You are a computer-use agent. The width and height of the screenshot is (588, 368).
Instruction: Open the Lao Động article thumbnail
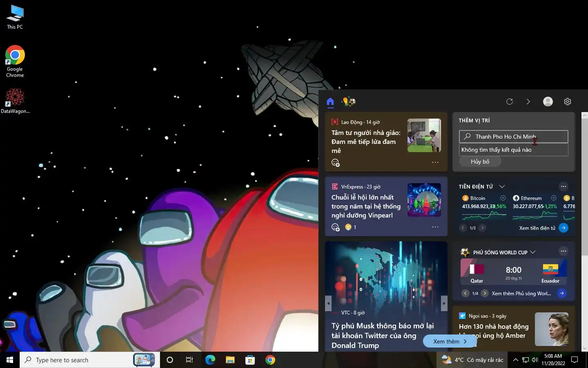click(424, 135)
